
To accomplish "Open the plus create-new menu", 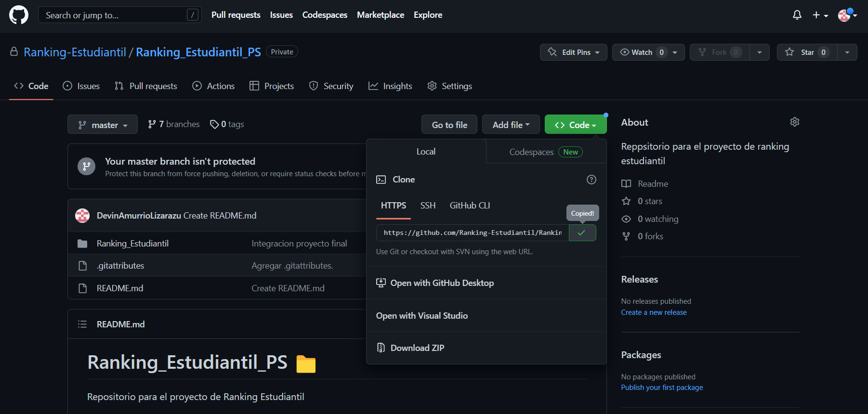I will [820, 15].
